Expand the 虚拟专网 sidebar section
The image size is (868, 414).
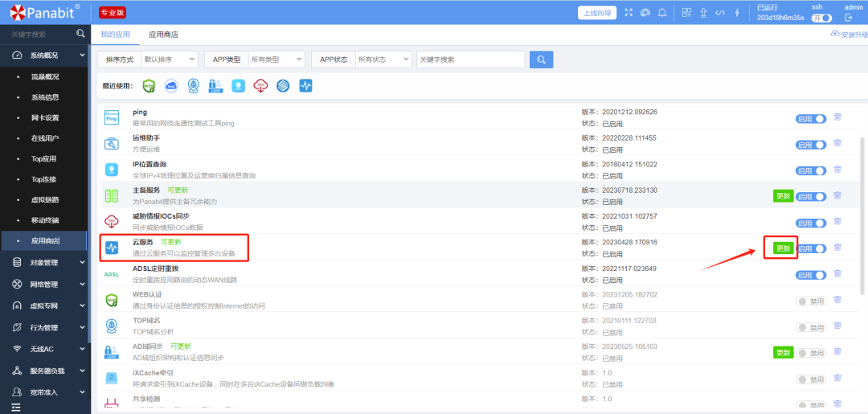(44, 306)
